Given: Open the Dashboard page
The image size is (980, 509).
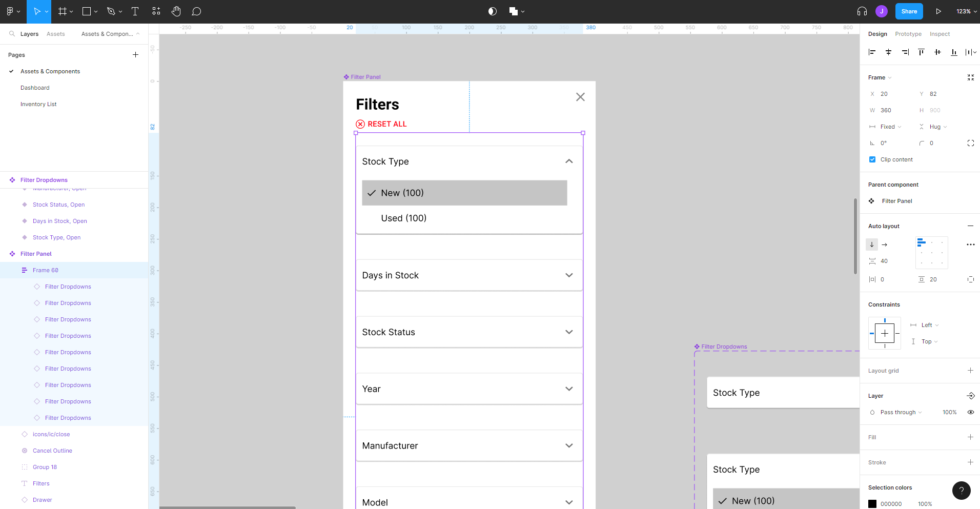Looking at the screenshot, I should pyautogui.click(x=35, y=88).
